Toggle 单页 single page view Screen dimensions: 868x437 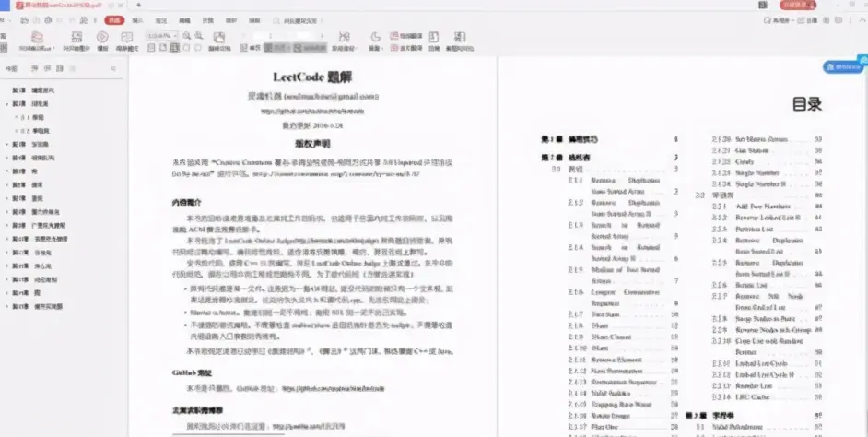251,48
